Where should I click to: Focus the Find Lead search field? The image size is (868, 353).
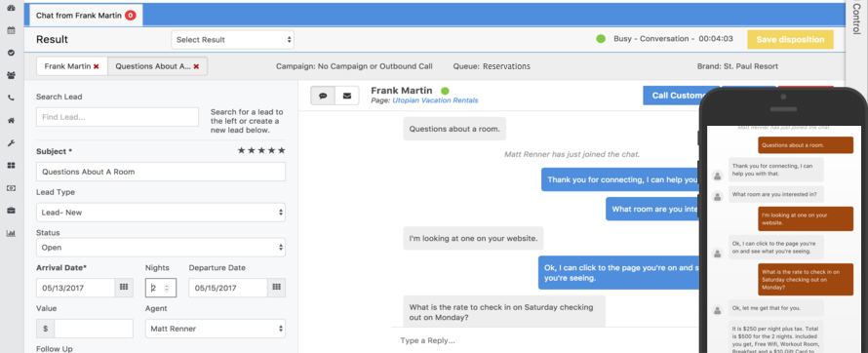coord(117,117)
